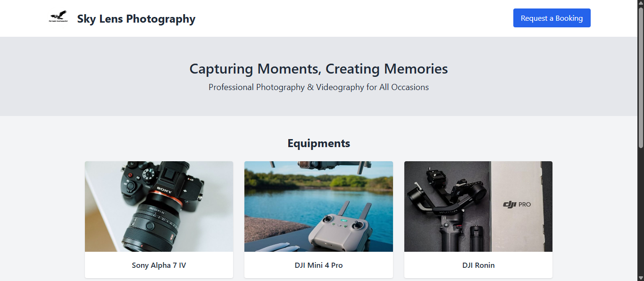Open the Sony Alpha 7 IV camera photo
644x281 pixels.
(x=159, y=207)
